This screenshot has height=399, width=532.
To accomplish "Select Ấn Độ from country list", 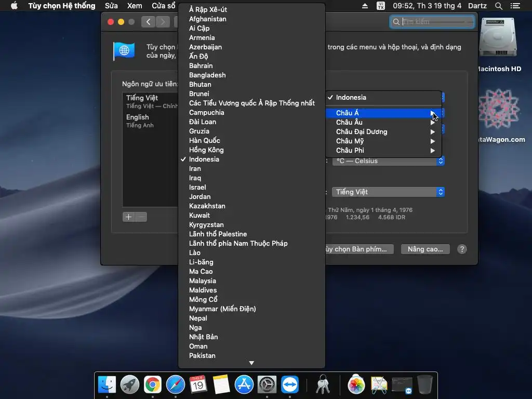I will click(x=251, y=56).
